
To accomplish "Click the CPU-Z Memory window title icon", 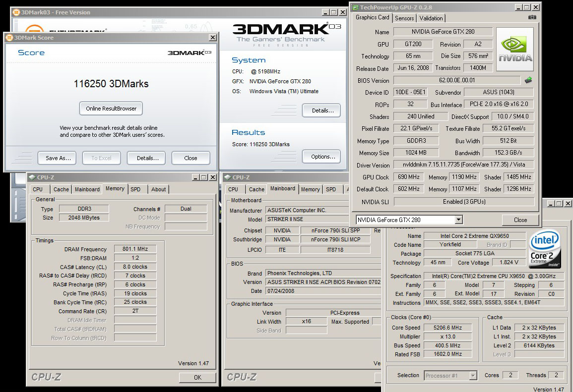I will (x=32, y=177).
